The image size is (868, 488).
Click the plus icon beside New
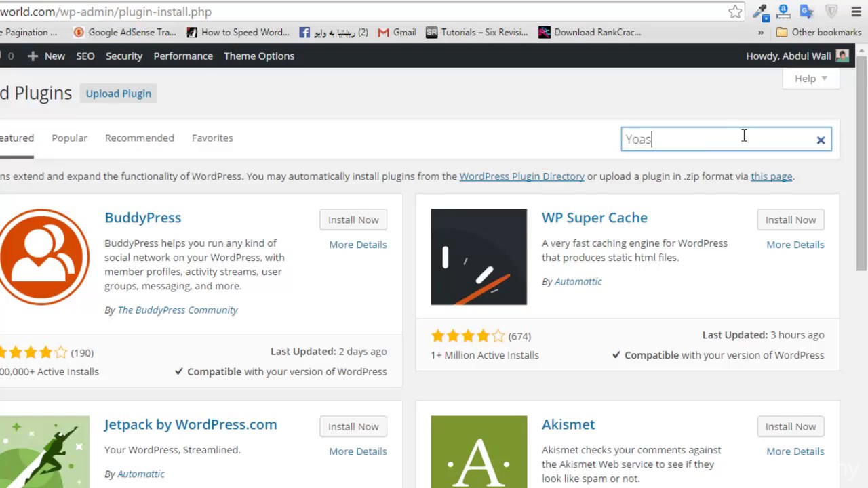pyautogui.click(x=33, y=56)
